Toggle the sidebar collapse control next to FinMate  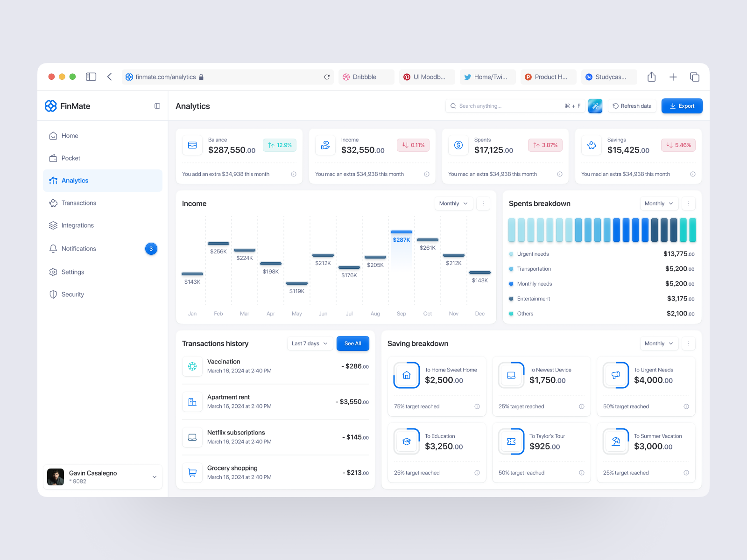157,106
